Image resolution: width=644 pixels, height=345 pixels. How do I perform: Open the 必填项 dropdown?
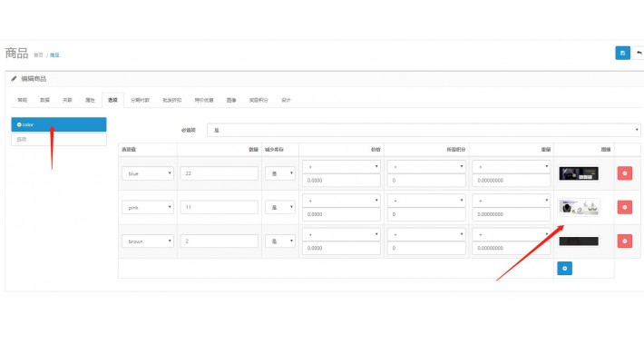coord(424,130)
